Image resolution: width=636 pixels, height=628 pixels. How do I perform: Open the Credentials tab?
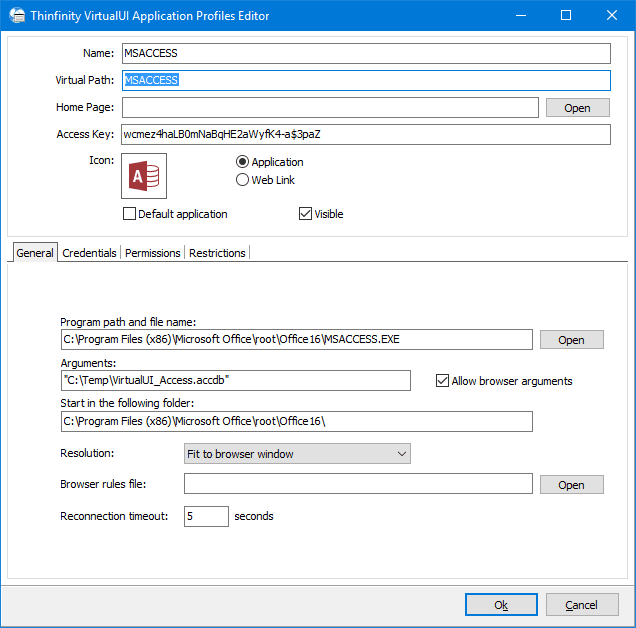pos(89,253)
